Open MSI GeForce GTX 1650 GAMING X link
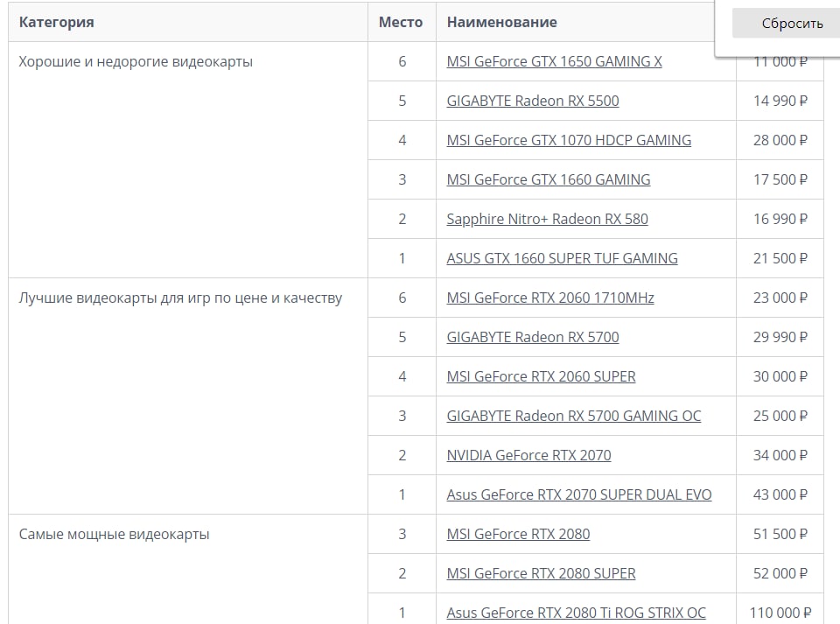 coord(554,61)
